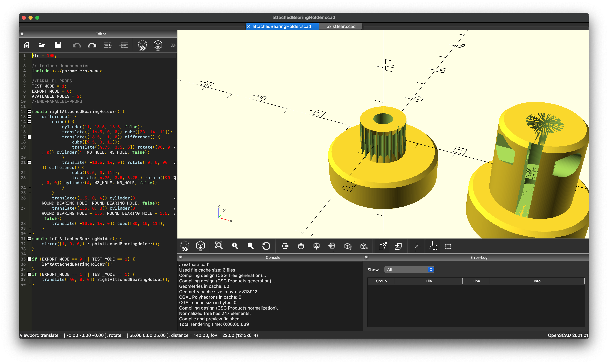608x364 pixels.
Task: Click the File column header
Action: click(x=429, y=281)
